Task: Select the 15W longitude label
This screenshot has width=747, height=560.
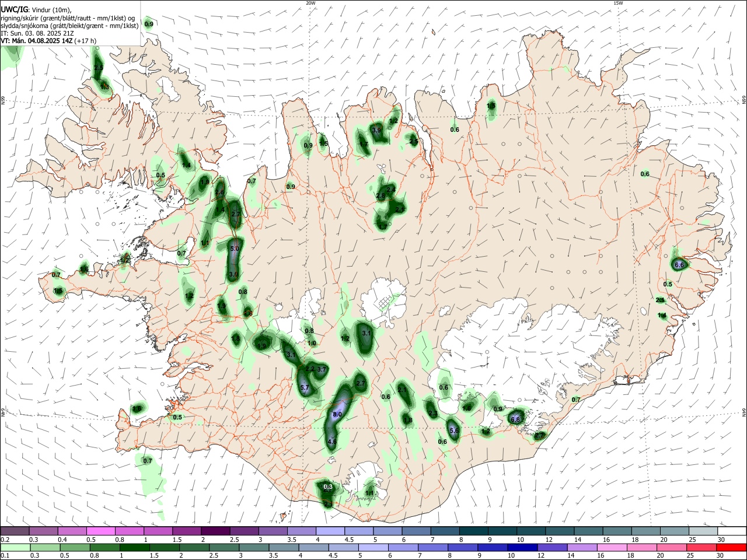Action: tap(618, 3)
